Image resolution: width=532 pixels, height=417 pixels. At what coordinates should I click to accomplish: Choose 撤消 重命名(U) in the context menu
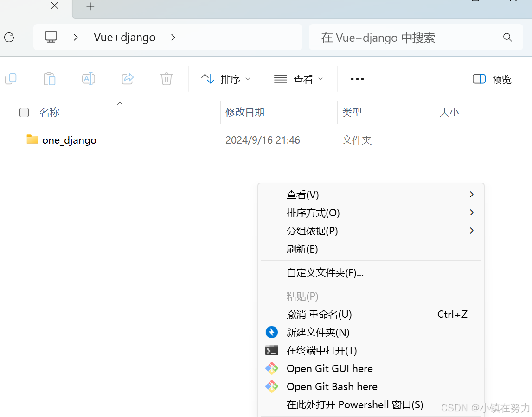coord(371,314)
